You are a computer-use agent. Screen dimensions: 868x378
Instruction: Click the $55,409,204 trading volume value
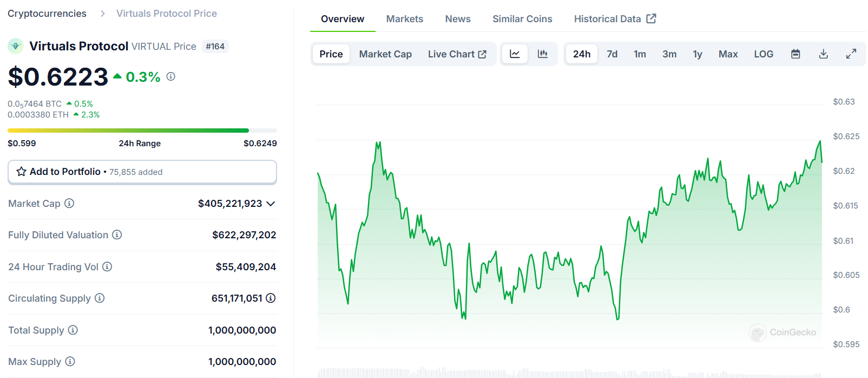click(246, 267)
